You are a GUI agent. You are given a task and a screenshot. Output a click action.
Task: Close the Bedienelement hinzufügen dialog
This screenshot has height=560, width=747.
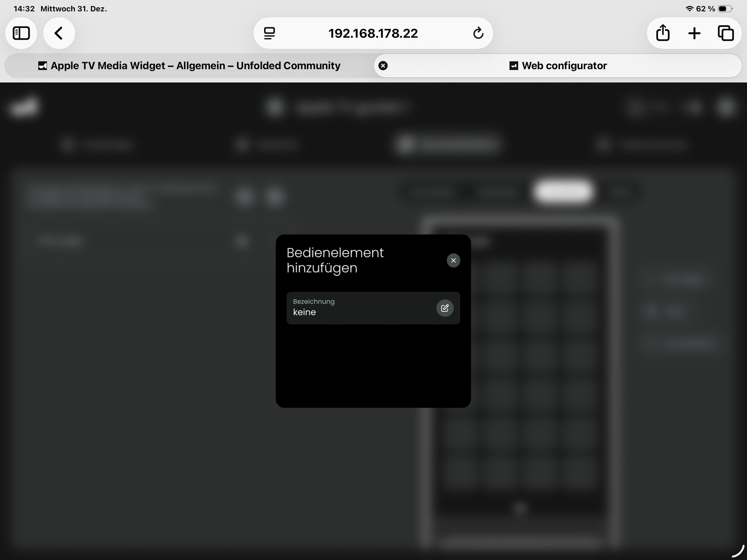point(453,260)
